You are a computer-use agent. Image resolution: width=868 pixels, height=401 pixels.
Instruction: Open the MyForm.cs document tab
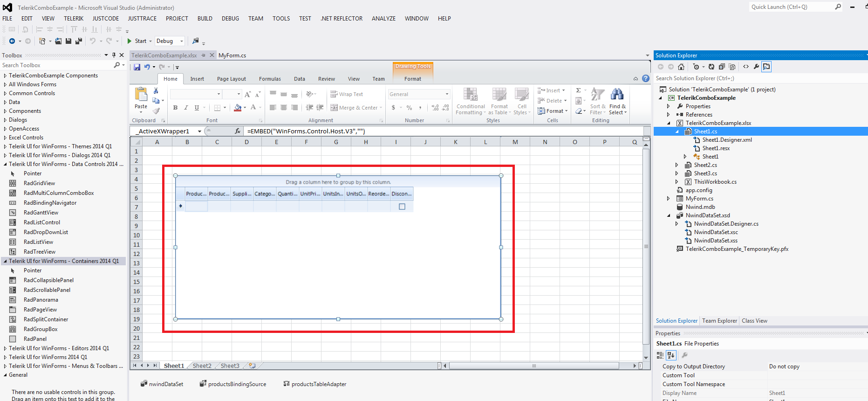[x=232, y=55]
